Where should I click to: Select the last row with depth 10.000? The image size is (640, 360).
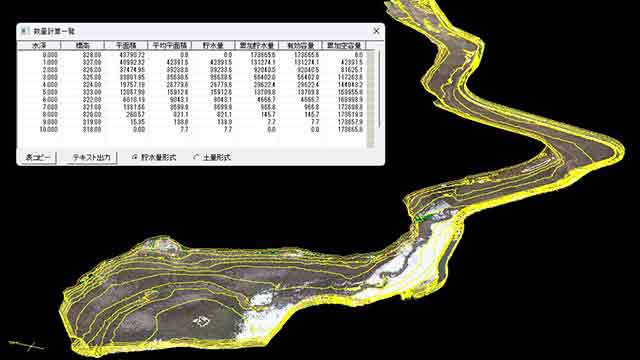pyautogui.click(x=192, y=129)
